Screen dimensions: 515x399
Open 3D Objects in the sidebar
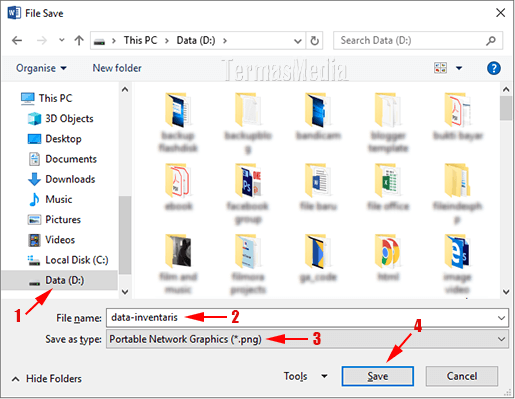coord(61,119)
